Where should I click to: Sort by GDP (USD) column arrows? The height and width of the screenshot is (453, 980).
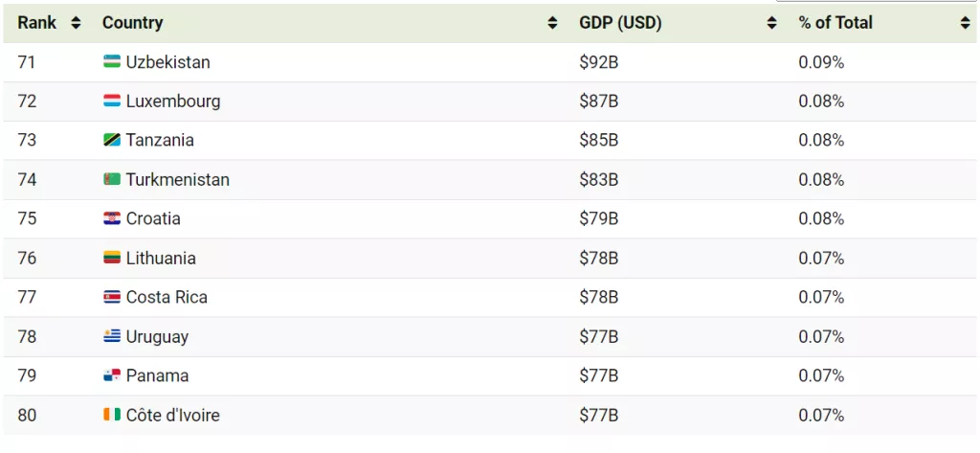click(772, 23)
